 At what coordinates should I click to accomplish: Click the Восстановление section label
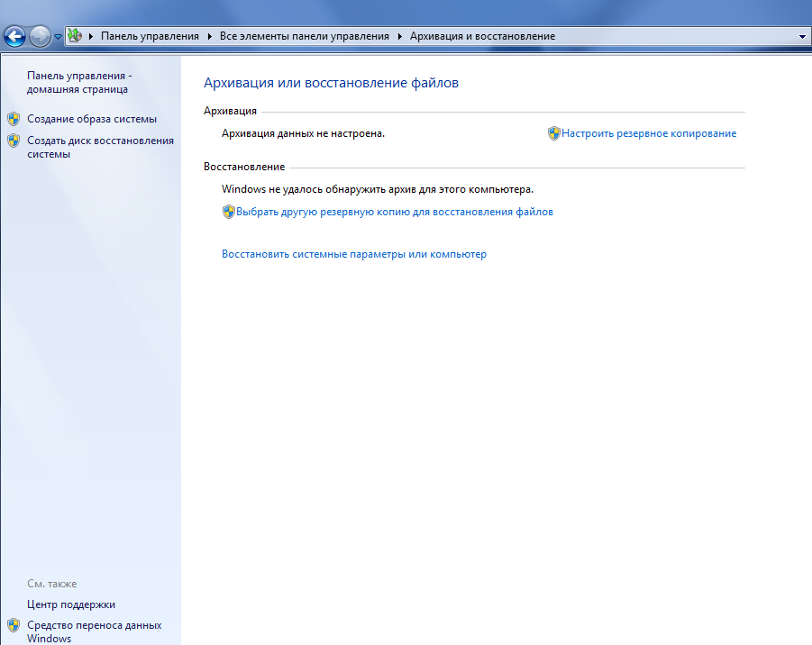[x=244, y=167]
